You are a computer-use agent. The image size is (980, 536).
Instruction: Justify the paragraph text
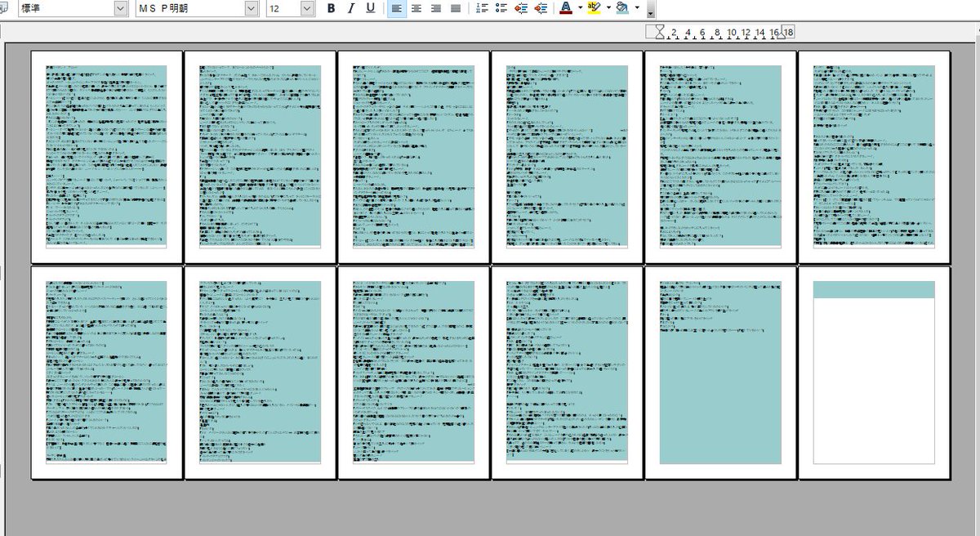pyautogui.click(x=456, y=8)
